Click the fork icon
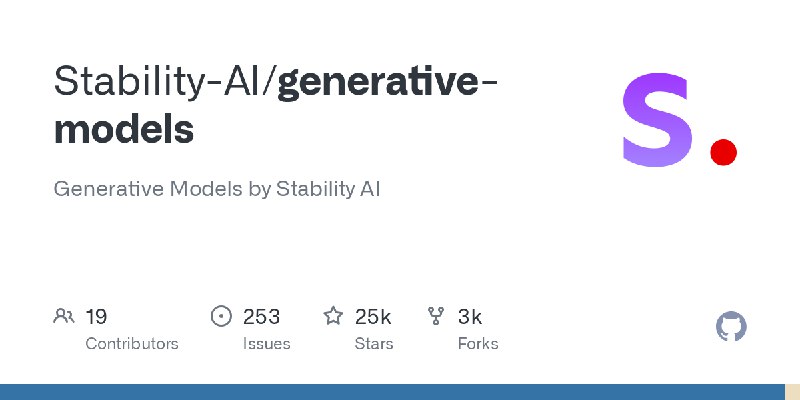 point(436,316)
